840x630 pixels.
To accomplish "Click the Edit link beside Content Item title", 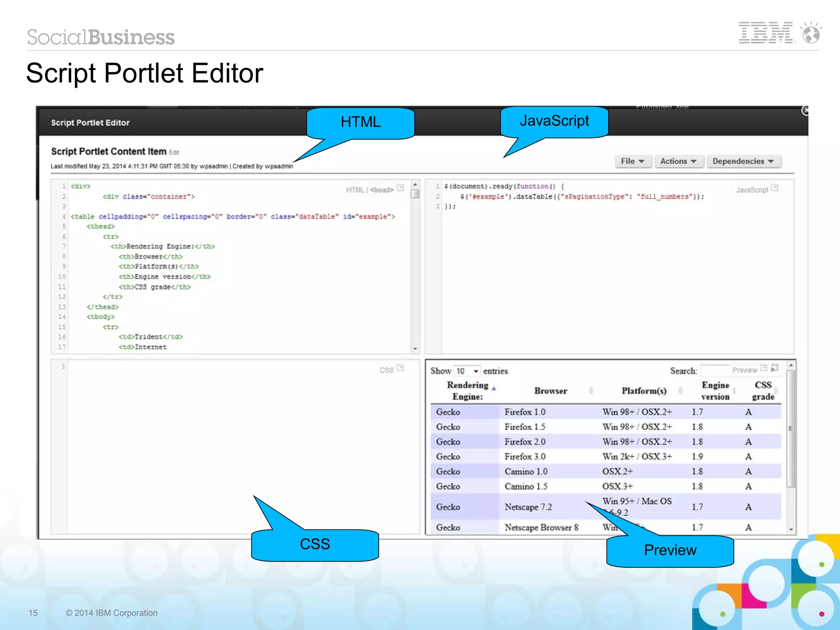I will [174, 152].
